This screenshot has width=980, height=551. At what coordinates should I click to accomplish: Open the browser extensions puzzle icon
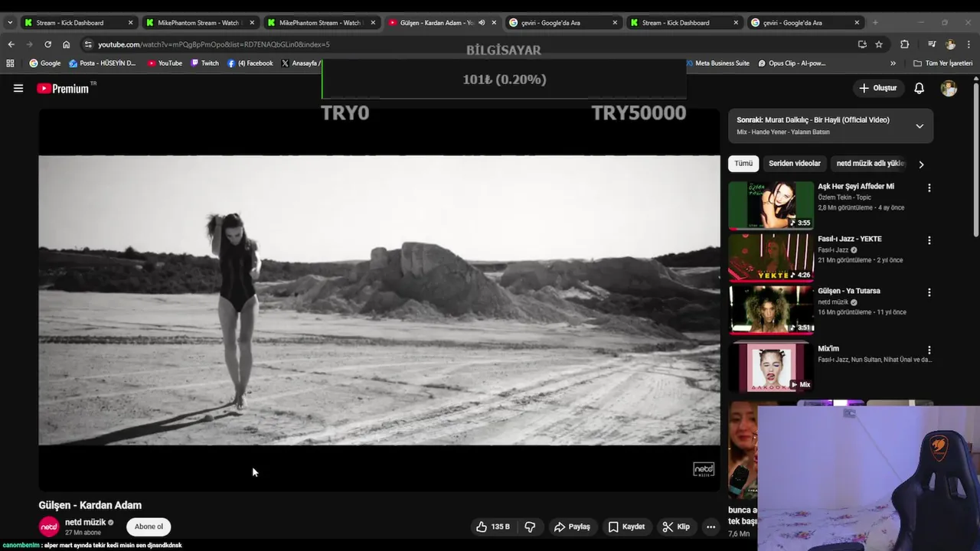pos(904,44)
